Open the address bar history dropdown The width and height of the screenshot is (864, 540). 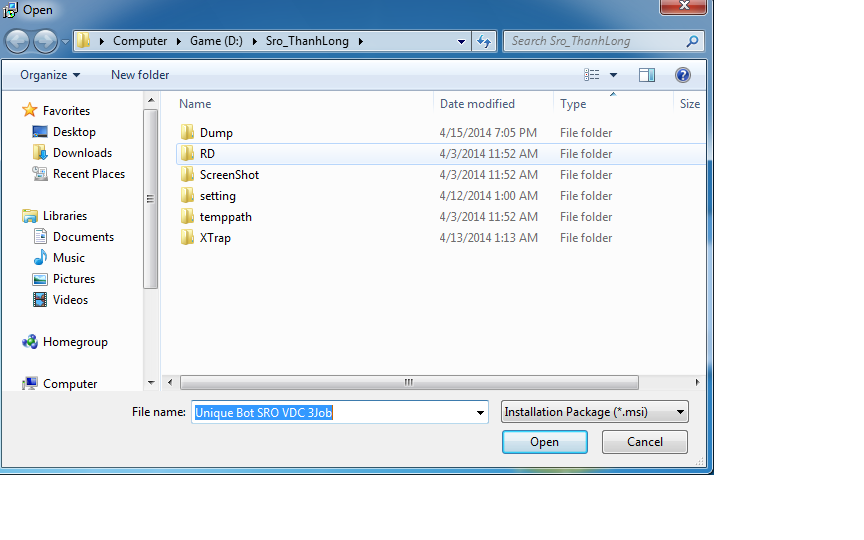pyautogui.click(x=461, y=41)
